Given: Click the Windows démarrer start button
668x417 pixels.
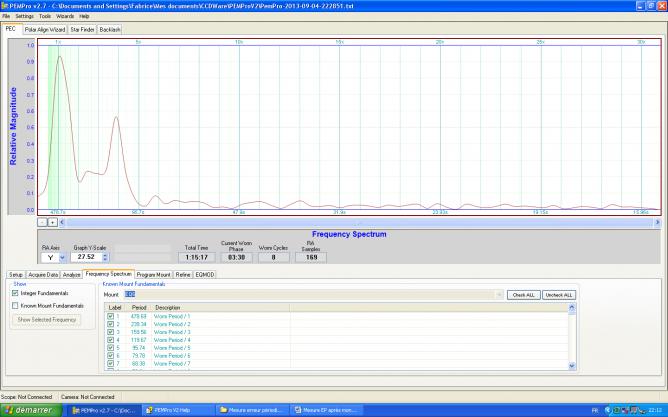Looking at the screenshot, I should (31, 410).
